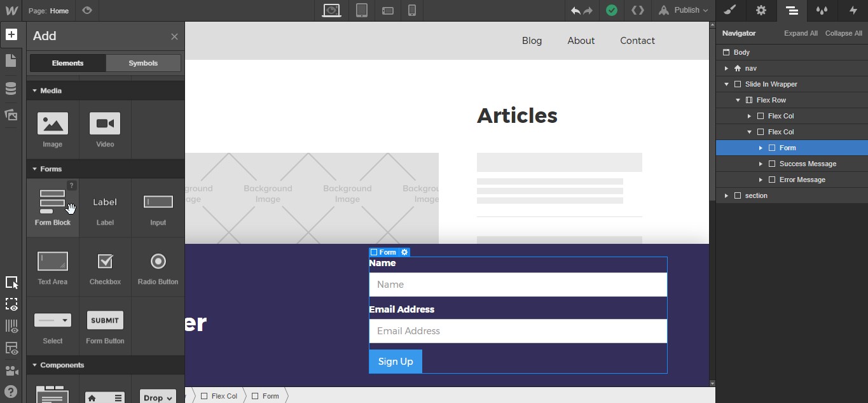The height and width of the screenshot is (403, 868).
Task: Toggle grid overlay visibility
Action: (x=11, y=326)
